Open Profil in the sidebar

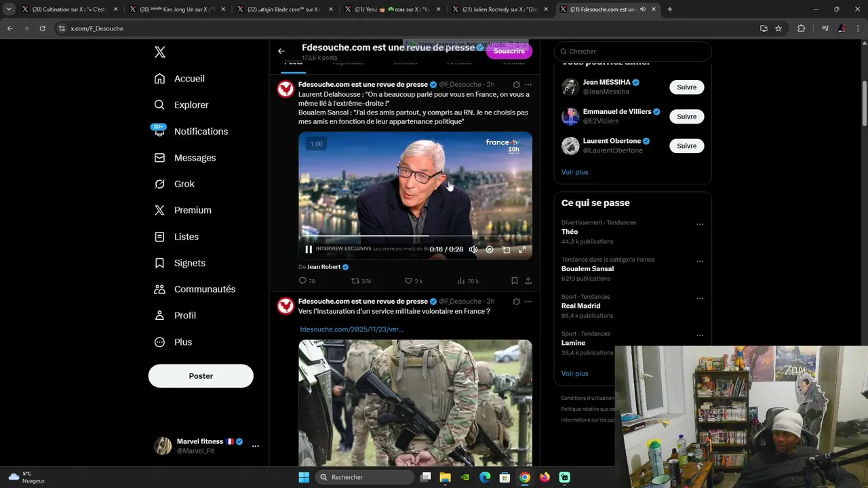click(x=175, y=315)
